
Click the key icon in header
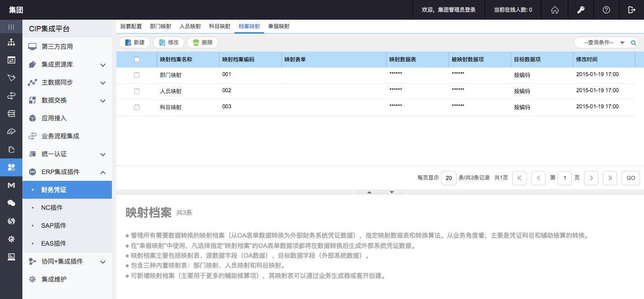[580, 10]
